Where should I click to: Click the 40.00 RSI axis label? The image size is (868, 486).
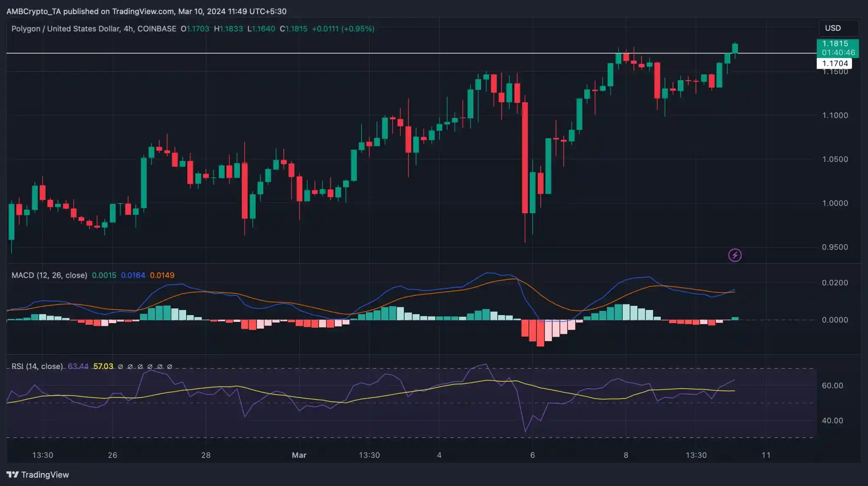click(832, 421)
